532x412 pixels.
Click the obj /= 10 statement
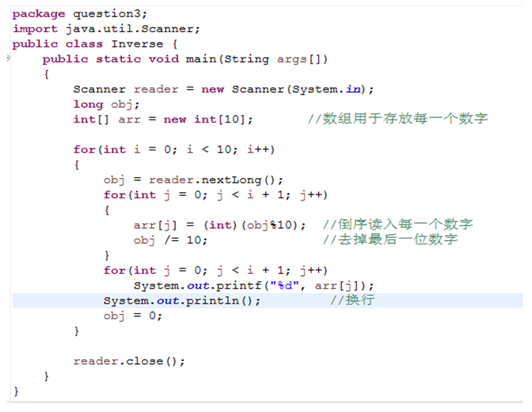point(171,240)
